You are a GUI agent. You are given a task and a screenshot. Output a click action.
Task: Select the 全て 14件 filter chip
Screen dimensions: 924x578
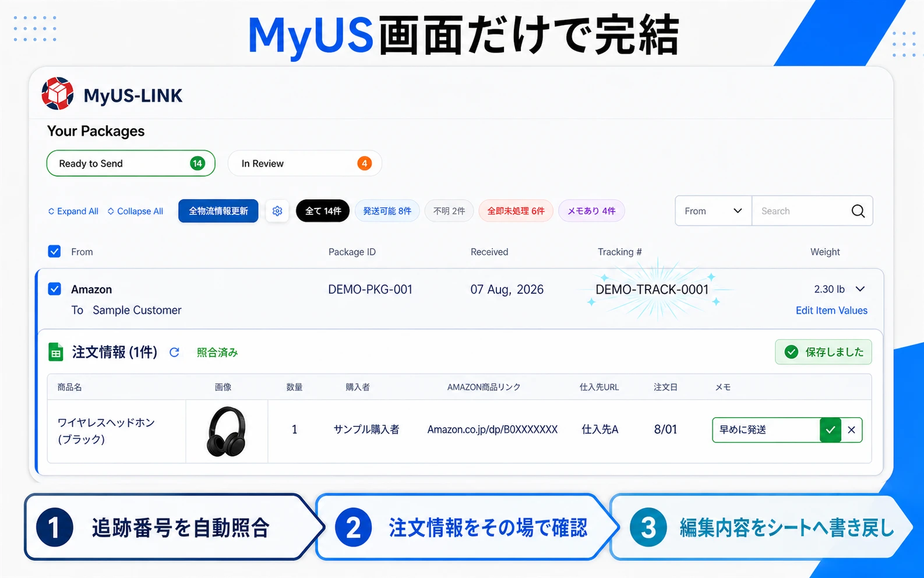click(323, 211)
